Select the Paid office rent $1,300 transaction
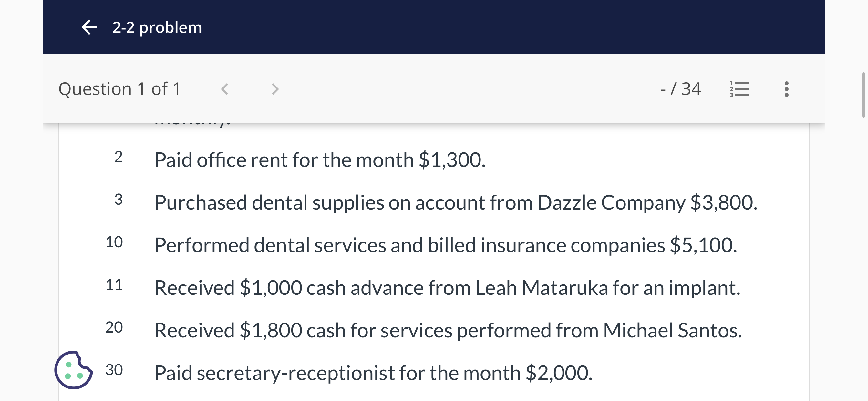 [x=320, y=160]
